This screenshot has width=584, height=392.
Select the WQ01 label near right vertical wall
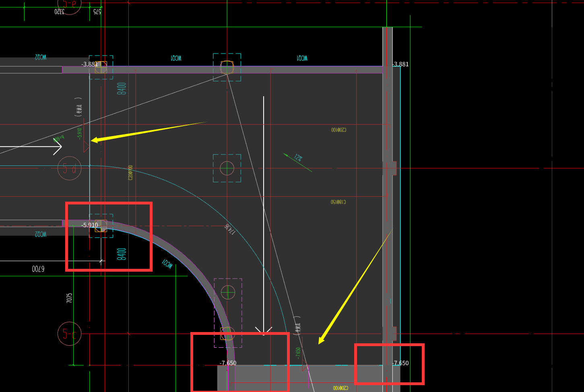[x=302, y=58]
